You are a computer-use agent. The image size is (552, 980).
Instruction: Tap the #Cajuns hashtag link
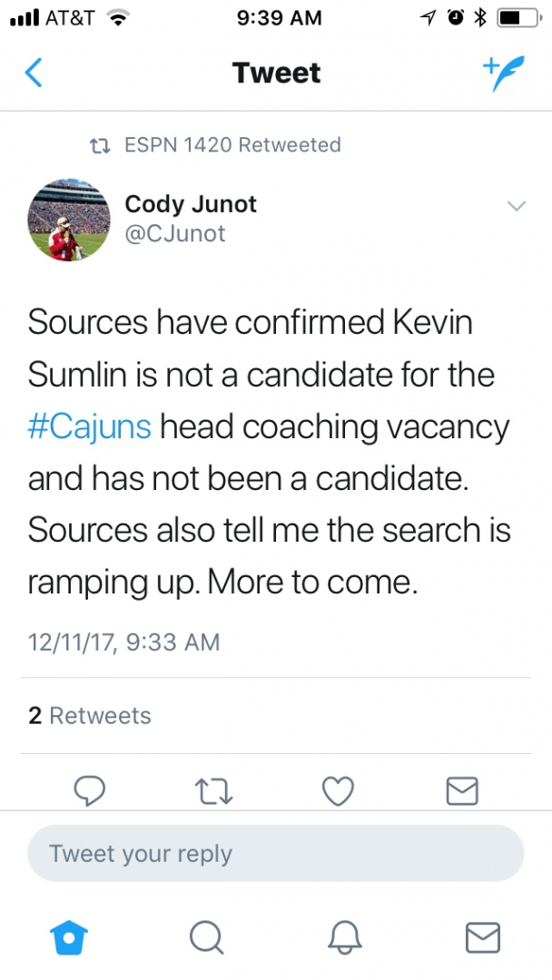click(90, 426)
